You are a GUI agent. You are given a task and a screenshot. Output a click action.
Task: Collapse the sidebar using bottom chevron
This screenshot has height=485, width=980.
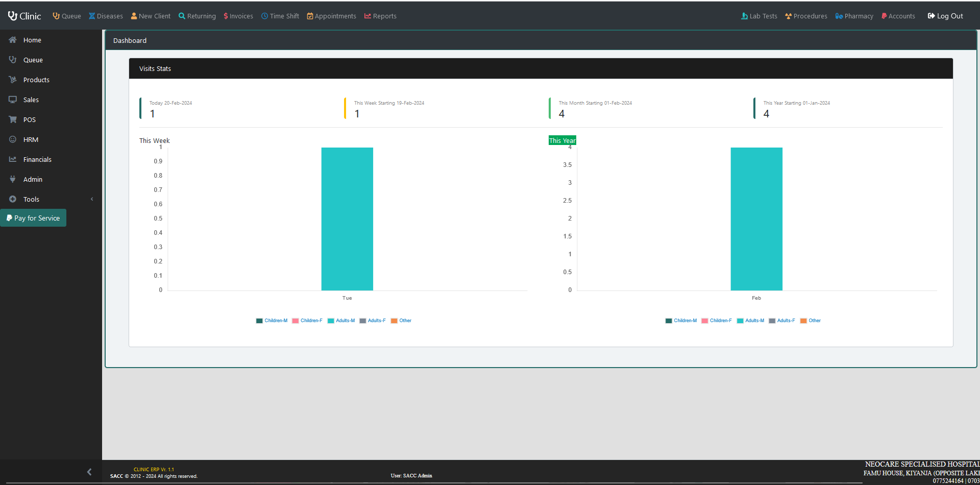coord(89,472)
